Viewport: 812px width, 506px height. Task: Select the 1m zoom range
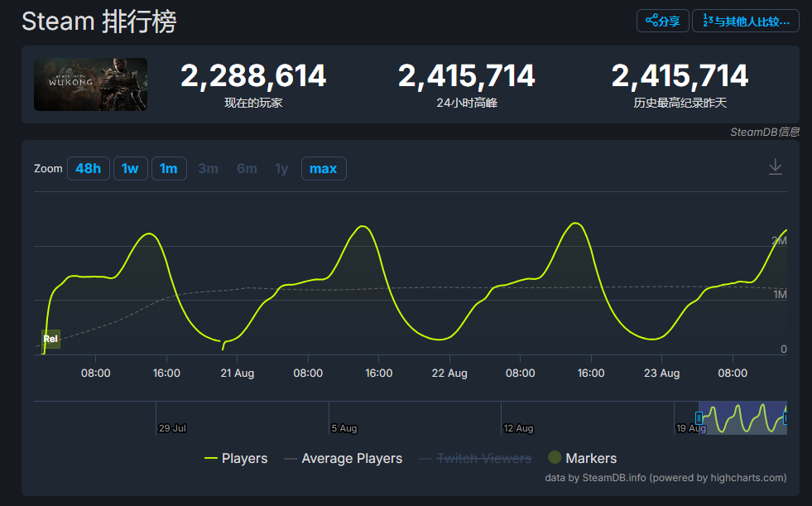[x=169, y=168]
